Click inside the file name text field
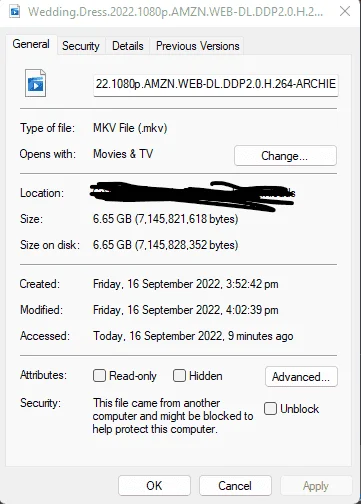This screenshot has width=361, height=504. tap(216, 85)
